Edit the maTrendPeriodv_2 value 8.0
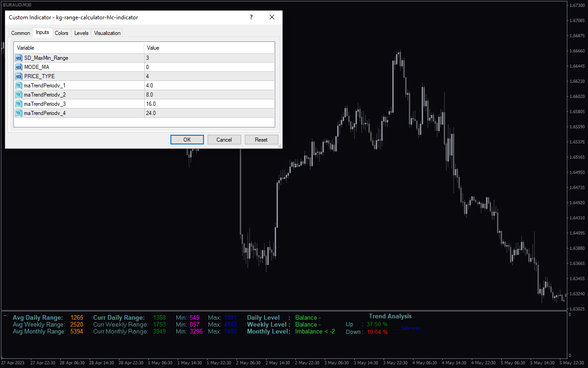Image resolution: width=588 pixels, height=368 pixels. 209,95
